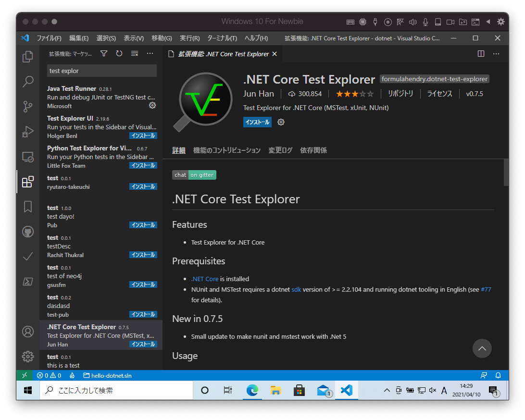Install test extension by ryutaro-takeuchi
This screenshot has height=420, width=525.
[x=143, y=186]
